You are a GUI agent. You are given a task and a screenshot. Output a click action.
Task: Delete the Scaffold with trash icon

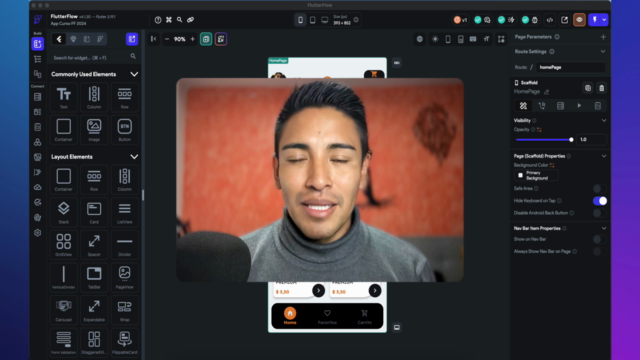point(601,88)
